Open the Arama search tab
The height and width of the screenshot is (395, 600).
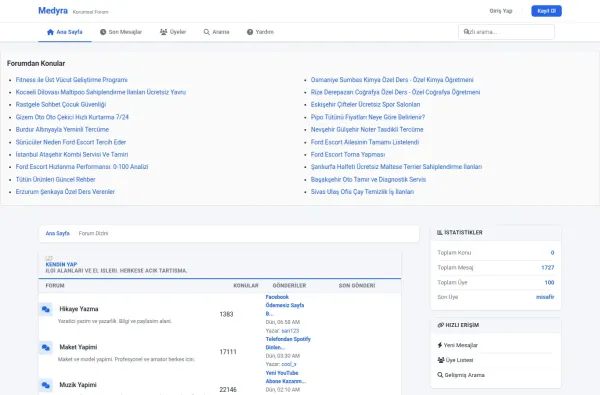[217, 32]
